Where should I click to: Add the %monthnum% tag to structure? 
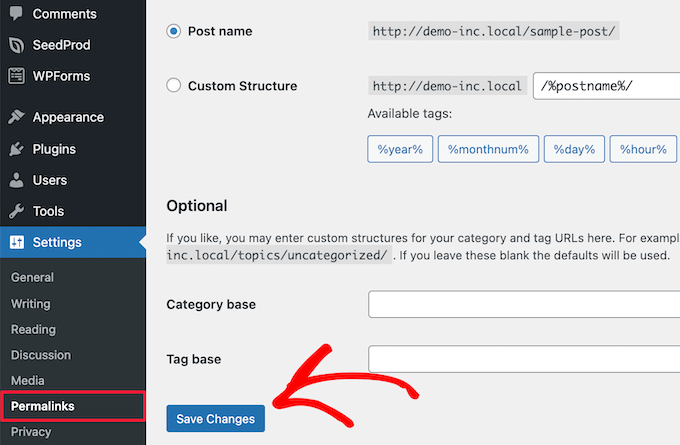[x=487, y=150]
